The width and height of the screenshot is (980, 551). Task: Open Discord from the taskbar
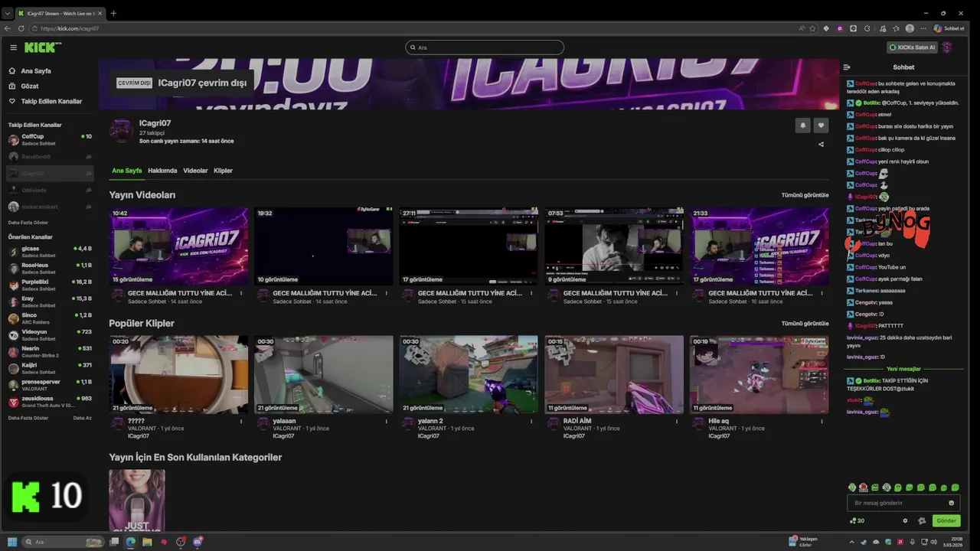pos(198,542)
